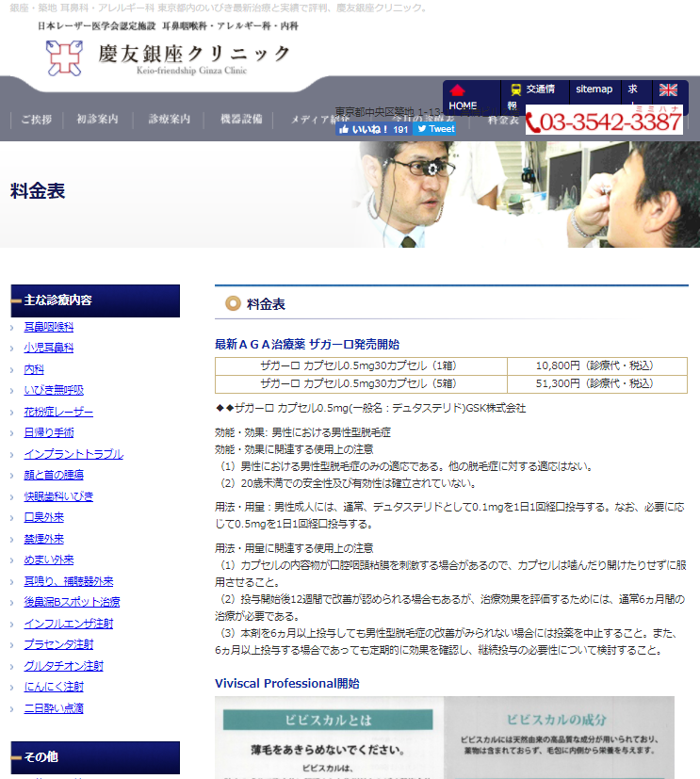Switch to English via the UK flag
This screenshot has height=779, width=700.
click(668, 89)
